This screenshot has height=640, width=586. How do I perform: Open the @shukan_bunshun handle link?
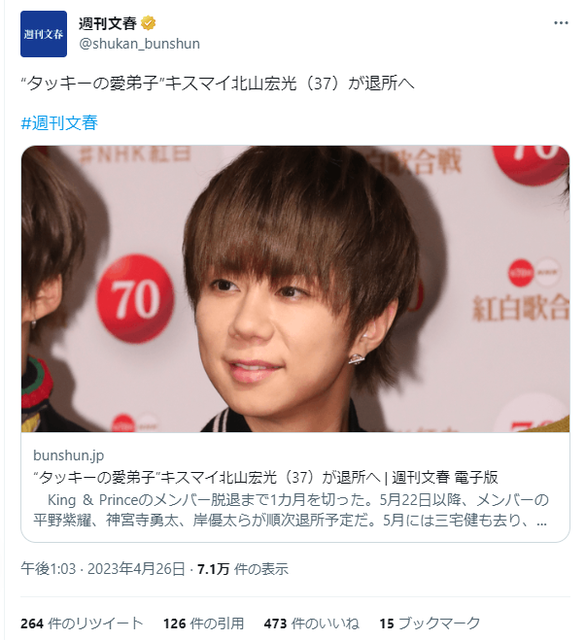click(x=139, y=44)
